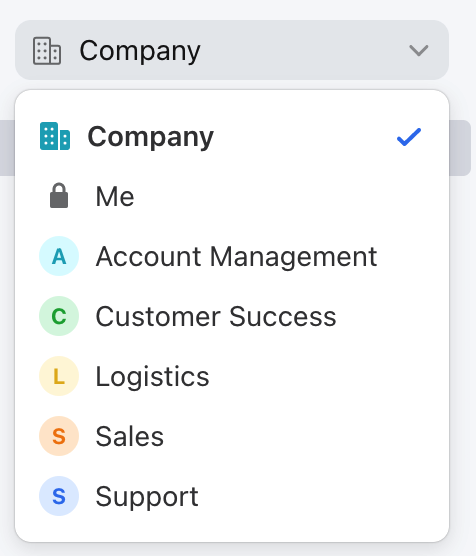The image size is (476, 556).
Task: Pick the Logistics team option
Action: [x=232, y=376]
